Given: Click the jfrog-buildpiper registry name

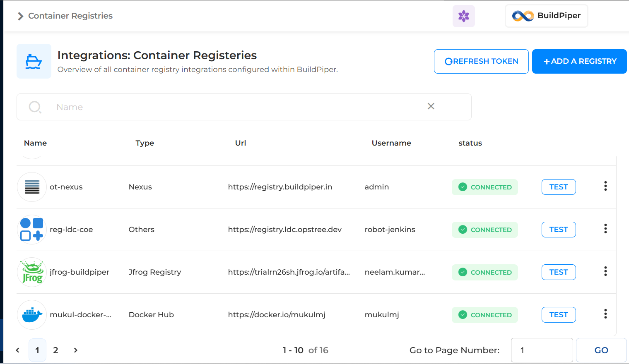Looking at the screenshot, I should point(80,272).
